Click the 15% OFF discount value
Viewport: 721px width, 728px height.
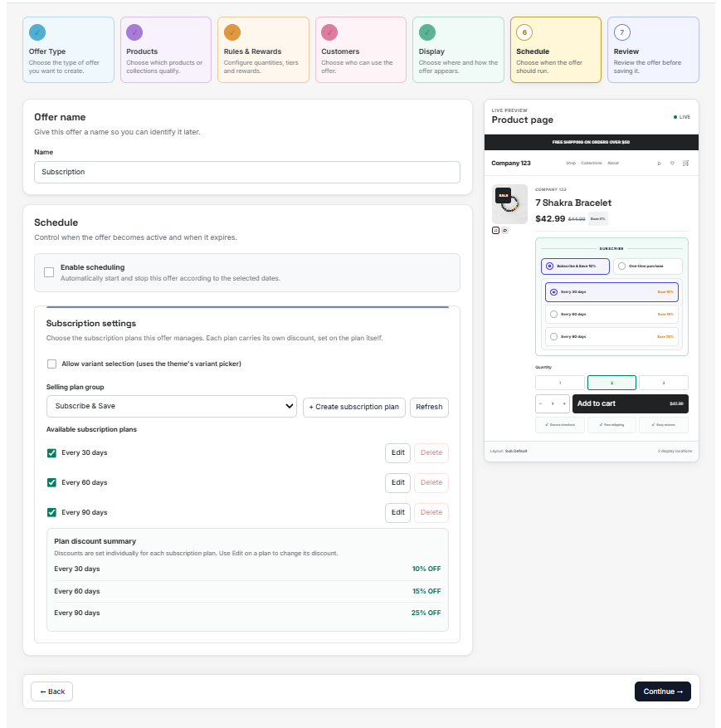click(426, 592)
